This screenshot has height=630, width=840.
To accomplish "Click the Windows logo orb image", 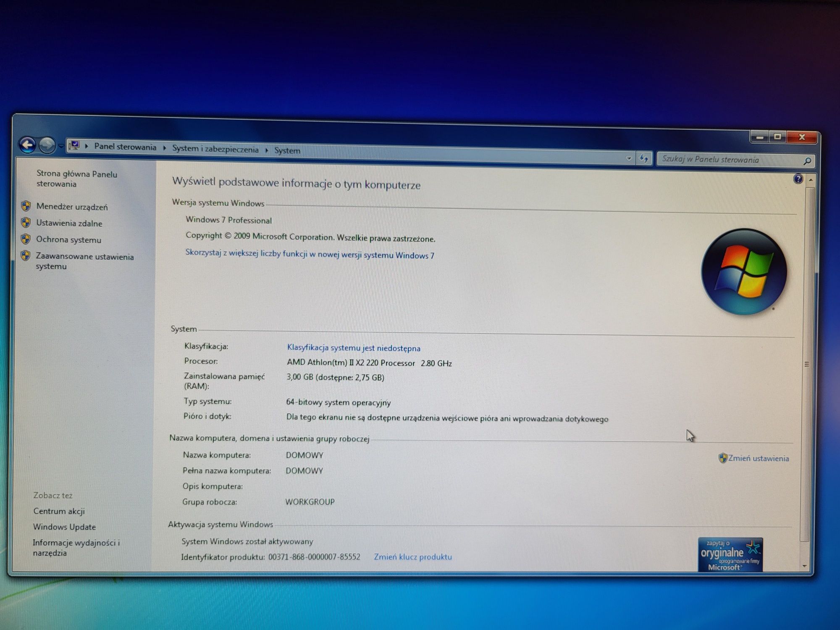I will 744,272.
